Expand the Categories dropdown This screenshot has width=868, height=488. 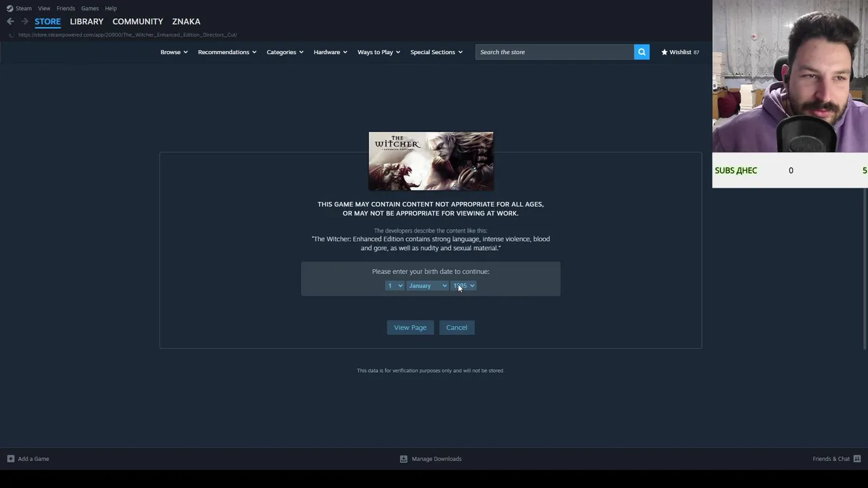tap(285, 52)
